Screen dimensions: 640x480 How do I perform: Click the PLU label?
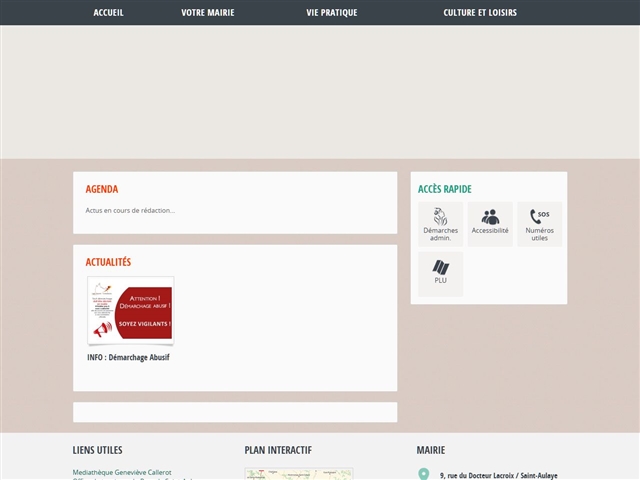click(440, 280)
